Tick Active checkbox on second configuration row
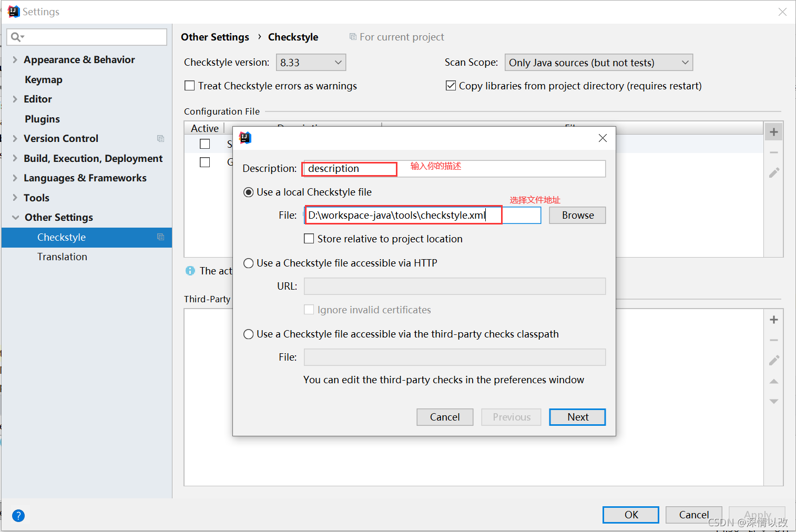Screen dimensions: 796x532 pos(205,162)
